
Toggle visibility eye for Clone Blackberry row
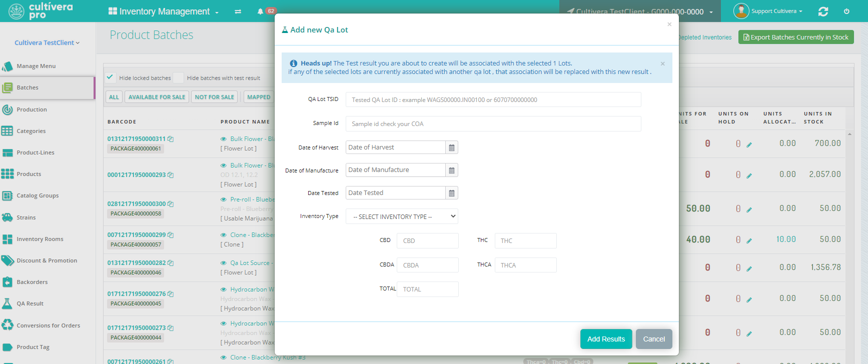224,235
